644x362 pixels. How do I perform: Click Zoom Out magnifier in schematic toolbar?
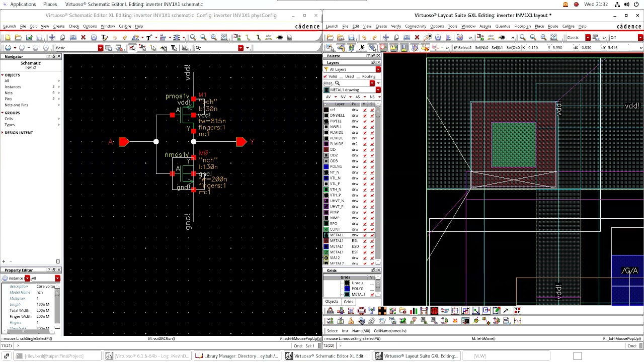(203, 37)
